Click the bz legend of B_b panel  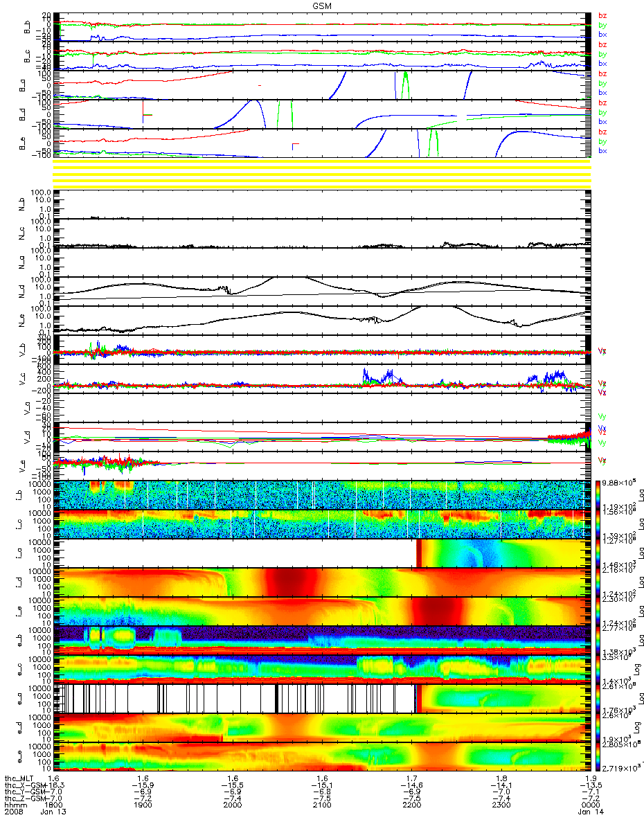click(602, 15)
